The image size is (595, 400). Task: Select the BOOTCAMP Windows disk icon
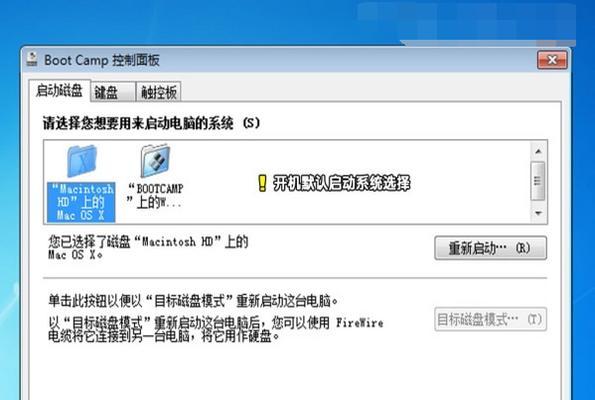pyautogui.click(x=154, y=161)
